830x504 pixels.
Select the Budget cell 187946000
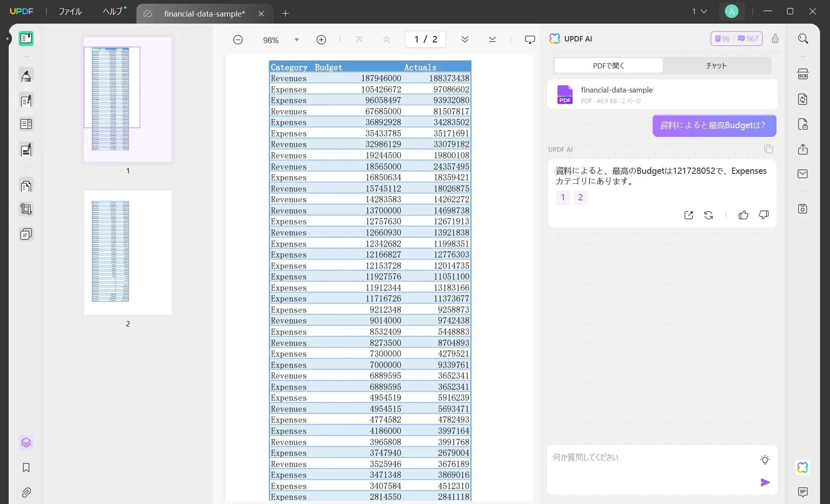tap(381, 78)
